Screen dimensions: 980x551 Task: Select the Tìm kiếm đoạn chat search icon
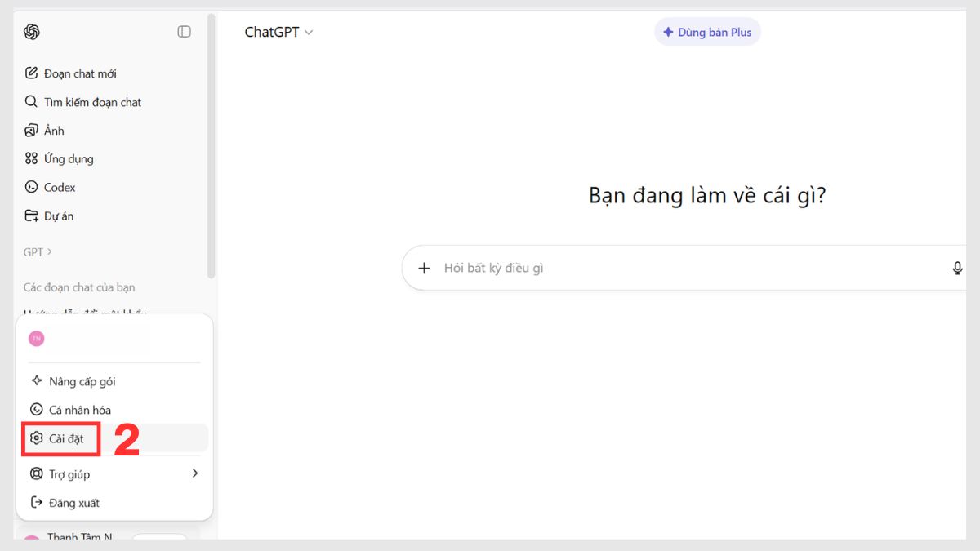(30, 101)
